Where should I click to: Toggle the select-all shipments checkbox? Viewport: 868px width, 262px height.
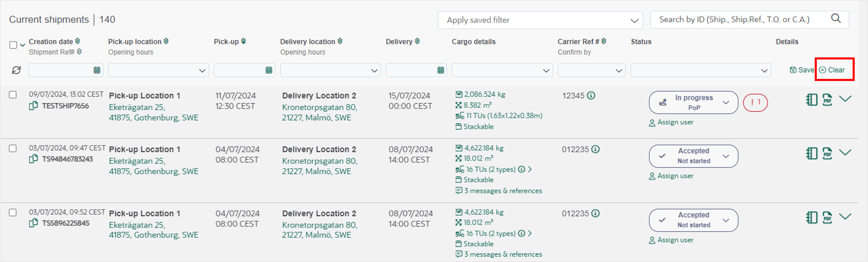[x=13, y=45]
